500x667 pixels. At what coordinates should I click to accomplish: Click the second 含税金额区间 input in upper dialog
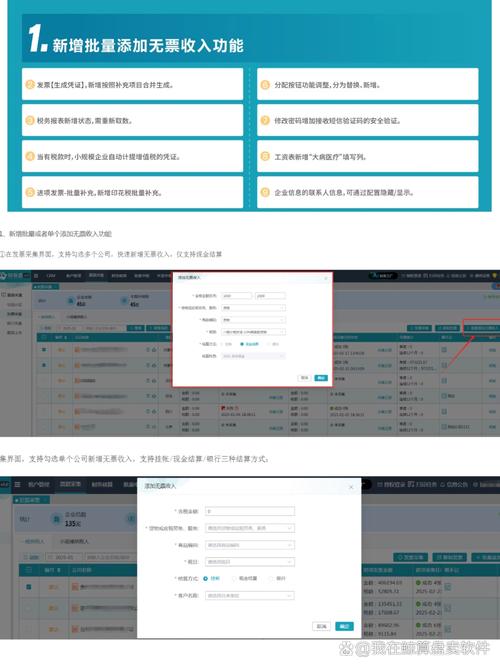coord(270,296)
